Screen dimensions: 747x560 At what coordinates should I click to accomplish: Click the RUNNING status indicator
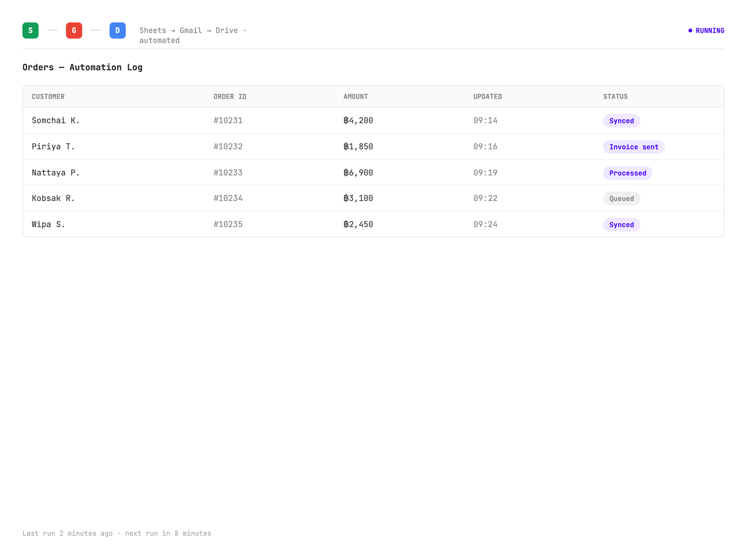pos(706,31)
